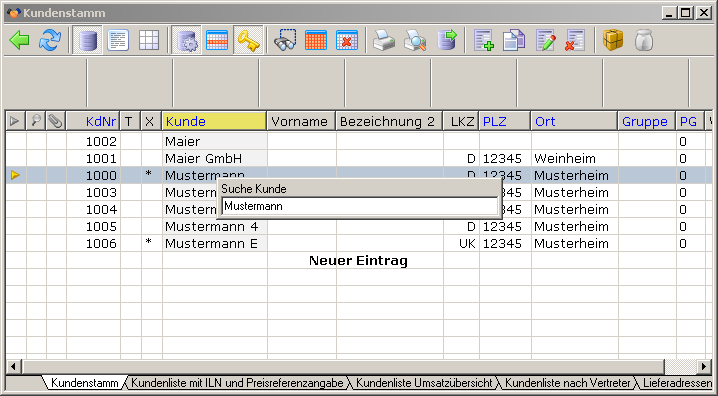Open Kundenliste mit ILN und Preisreferenzangabe tab
The width and height of the screenshot is (718, 396).
coord(238,383)
